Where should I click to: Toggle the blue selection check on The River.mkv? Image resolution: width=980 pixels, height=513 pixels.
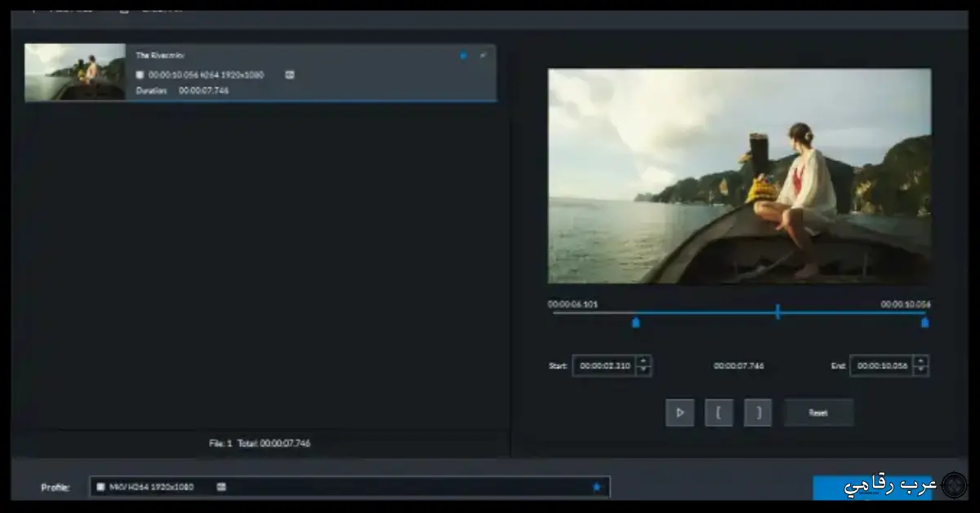463,56
